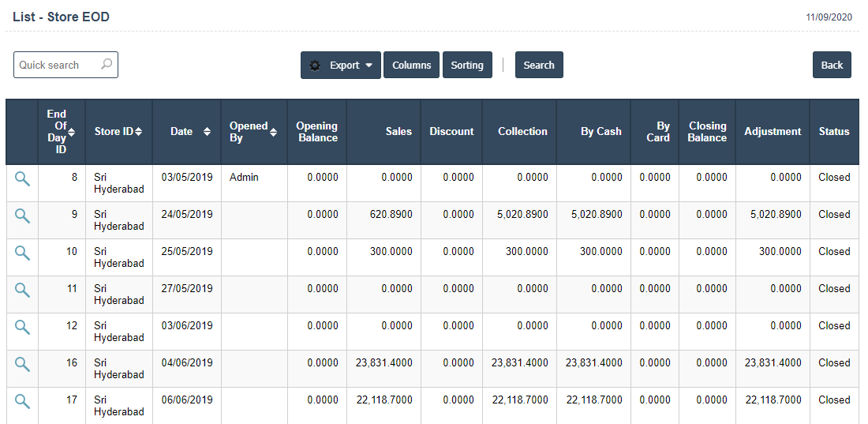Inspect record 12 via magnifier icon

click(x=22, y=328)
